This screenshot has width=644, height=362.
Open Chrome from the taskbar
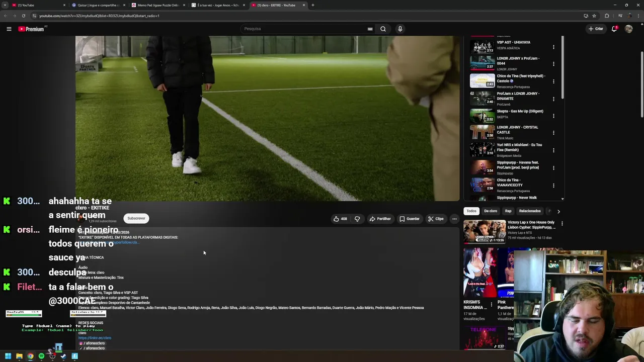(30, 356)
